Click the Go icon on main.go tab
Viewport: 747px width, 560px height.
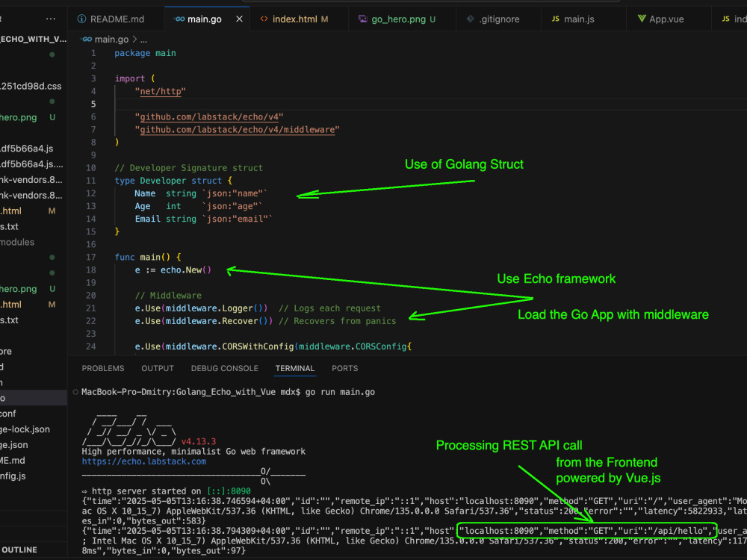179,19
